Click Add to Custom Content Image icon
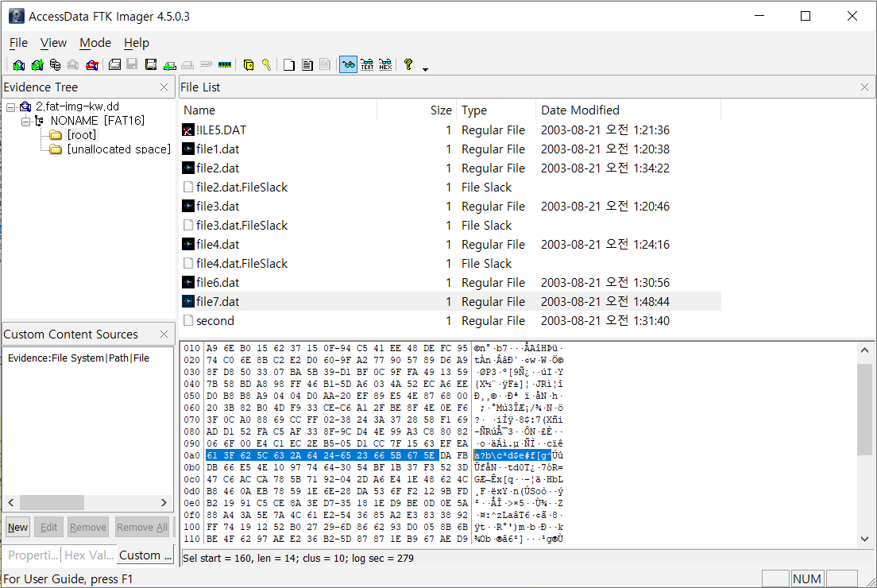Viewport: 877px width, 588px height. (169, 65)
